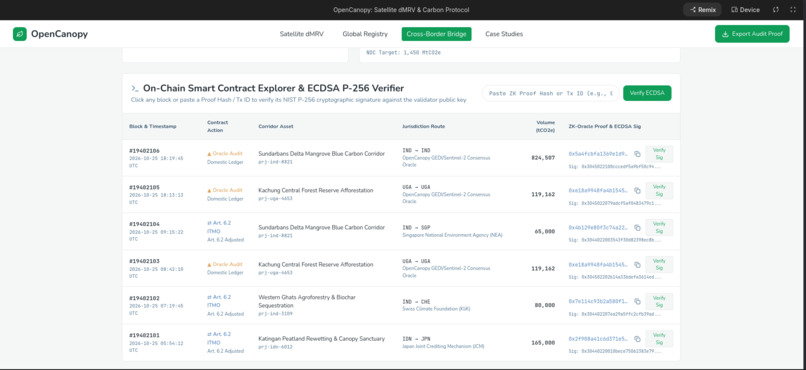This screenshot has height=370, width=806.
Task: Click the ZK-Oracle Proof & ECDSA Sig header
Action: coord(604,126)
